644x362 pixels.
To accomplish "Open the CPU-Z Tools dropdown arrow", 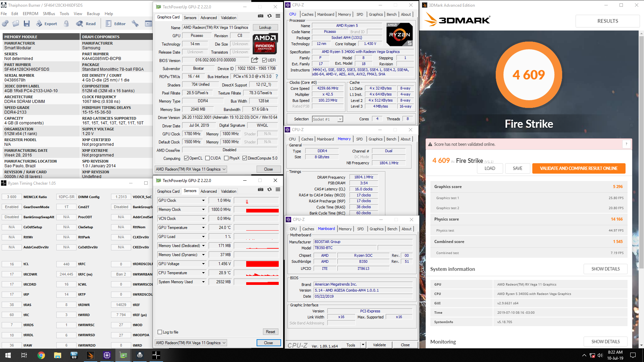I will coord(363,345).
